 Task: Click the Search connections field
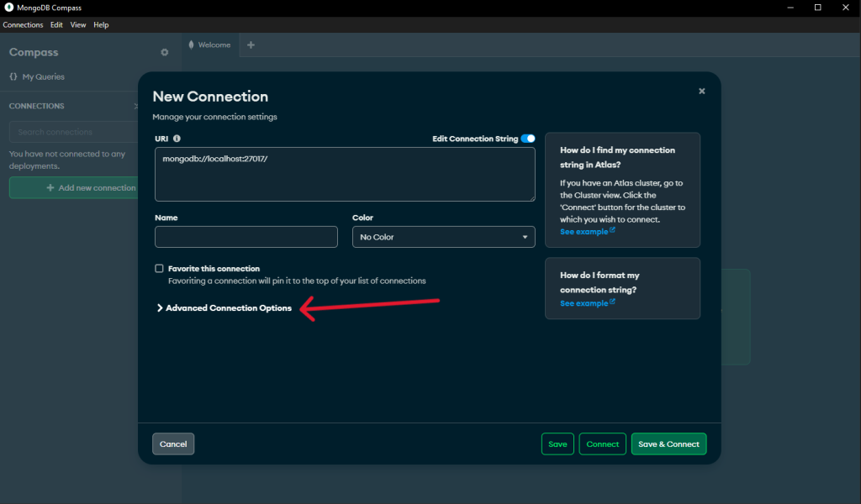coord(74,132)
